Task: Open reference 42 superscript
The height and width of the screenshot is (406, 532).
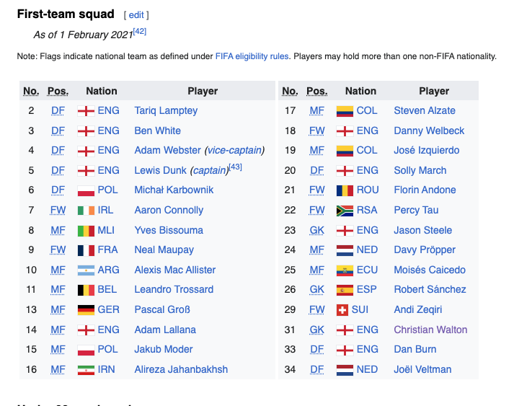Action: tap(139, 32)
